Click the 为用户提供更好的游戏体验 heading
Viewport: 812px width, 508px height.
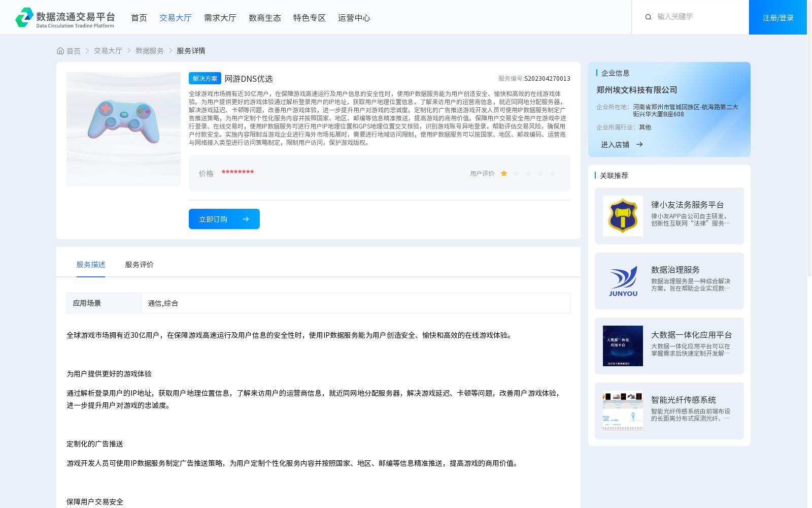pyautogui.click(x=109, y=374)
